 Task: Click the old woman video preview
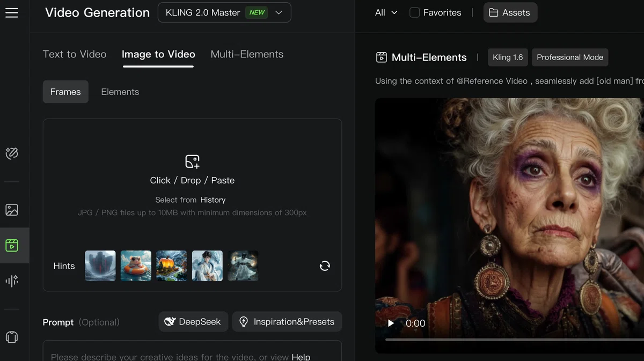coord(509,225)
